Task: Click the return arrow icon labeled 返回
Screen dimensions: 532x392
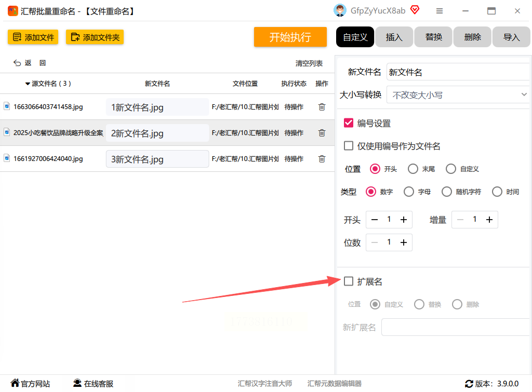Action: pos(18,63)
